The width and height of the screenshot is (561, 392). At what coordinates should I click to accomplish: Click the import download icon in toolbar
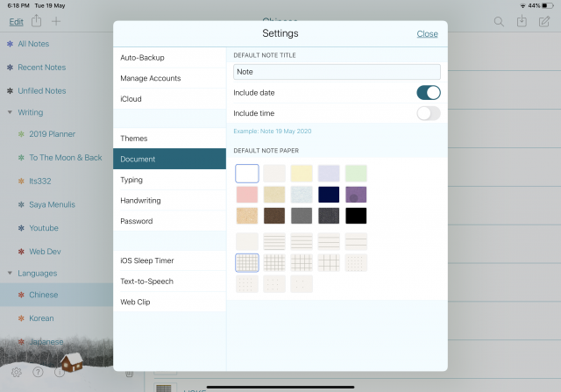point(522,21)
